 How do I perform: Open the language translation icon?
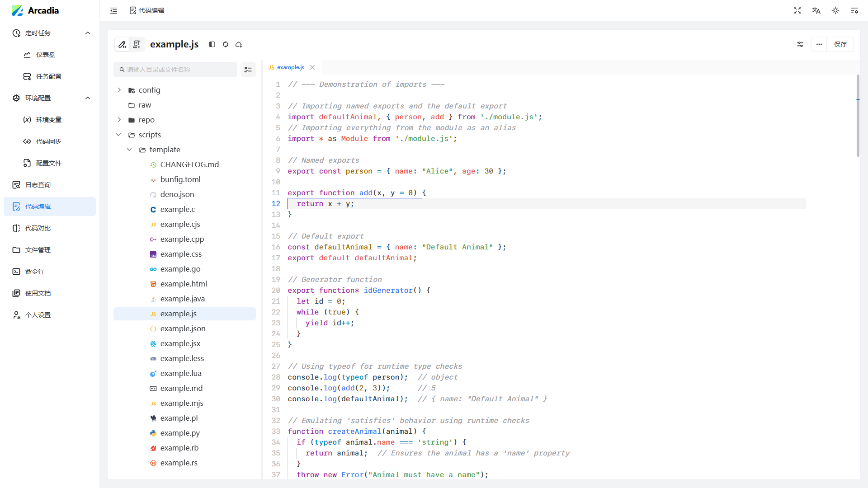click(816, 10)
